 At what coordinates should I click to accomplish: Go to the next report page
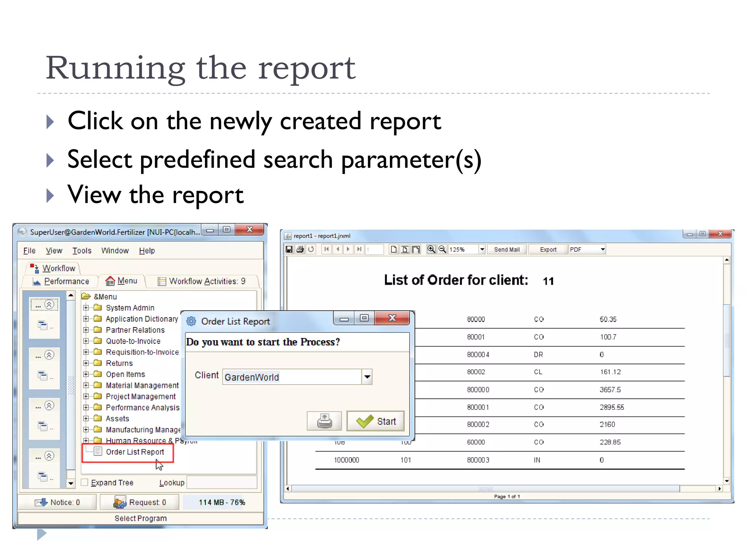[x=348, y=249]
